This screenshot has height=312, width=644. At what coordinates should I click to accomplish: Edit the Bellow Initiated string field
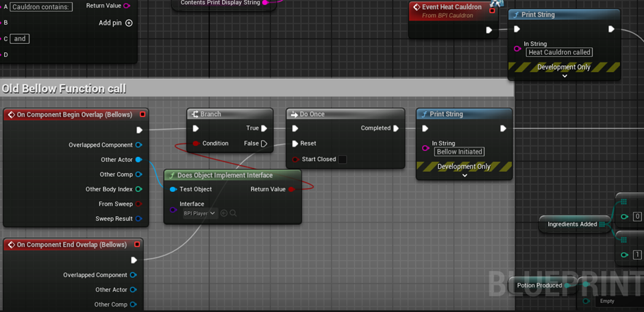click(x=460, y=152)
